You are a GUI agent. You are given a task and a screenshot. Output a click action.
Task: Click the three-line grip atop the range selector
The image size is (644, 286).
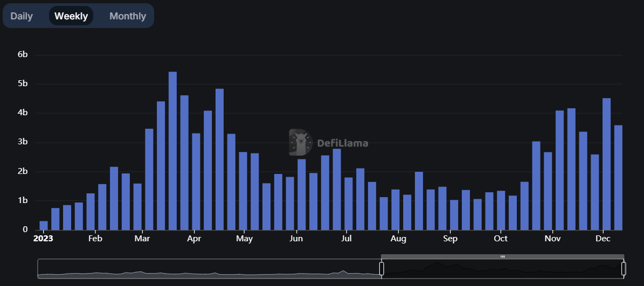[x=502, y=256]
